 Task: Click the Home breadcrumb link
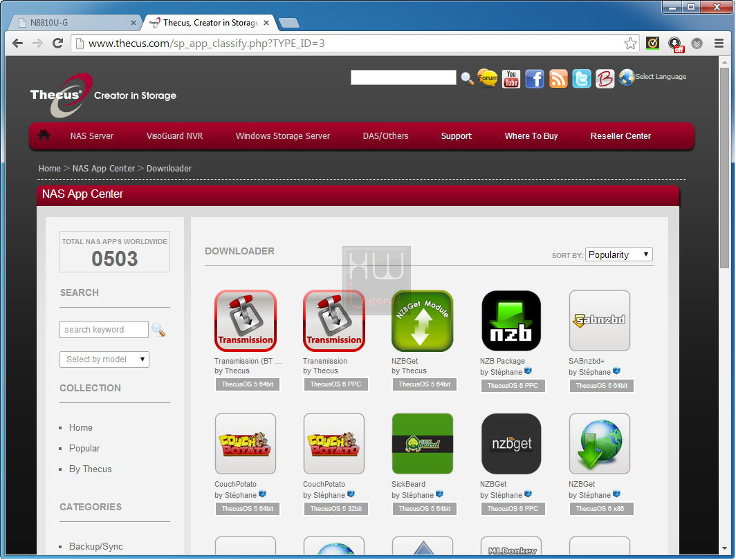click(x=50, y=169)
